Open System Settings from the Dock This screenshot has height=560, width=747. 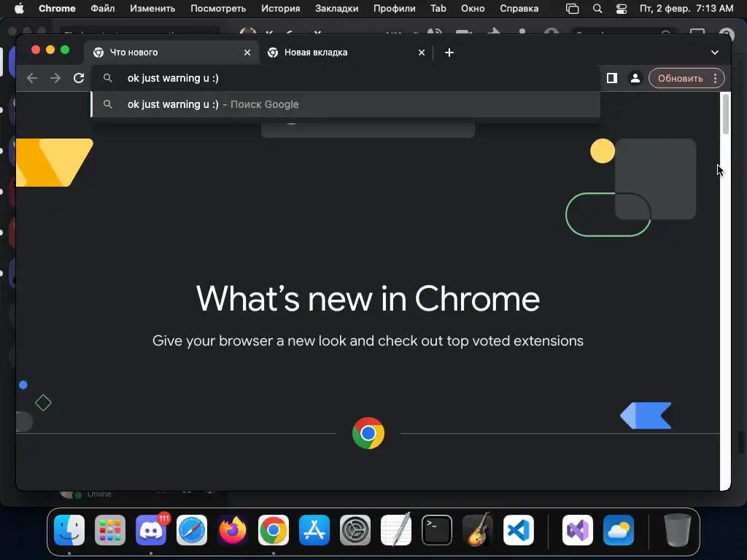click(355, 530)
